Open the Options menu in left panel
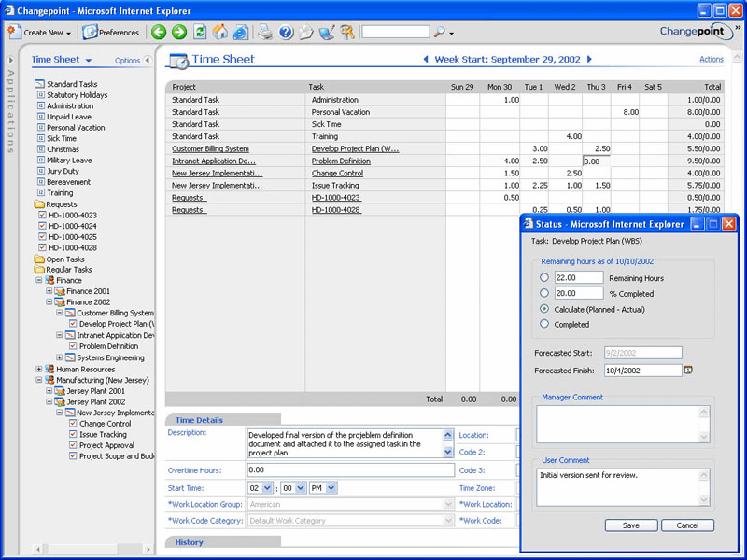The width and height of the screenshot is (747, 560). 127,61
